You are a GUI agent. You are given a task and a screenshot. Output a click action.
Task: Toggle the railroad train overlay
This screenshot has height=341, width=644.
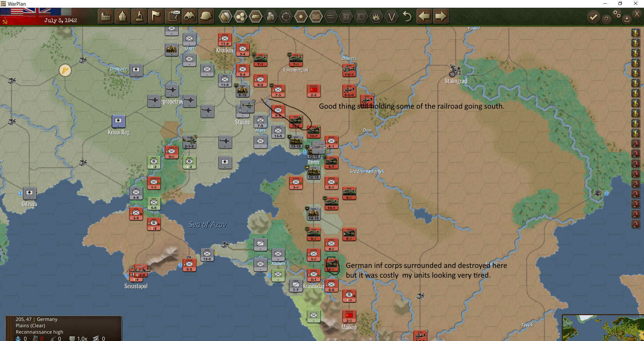(256, 16)
